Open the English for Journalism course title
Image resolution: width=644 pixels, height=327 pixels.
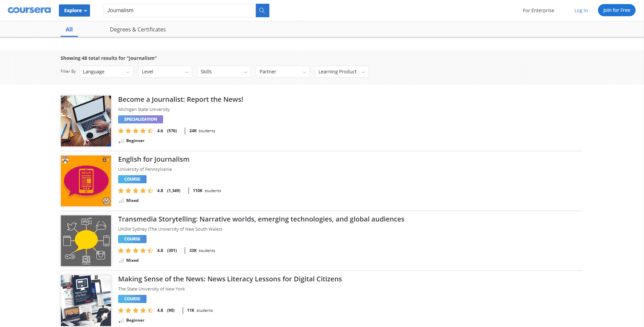pos(154,159)
